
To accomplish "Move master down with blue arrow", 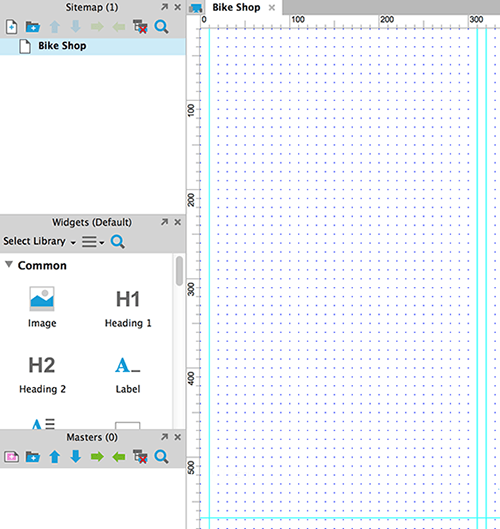I will click(76, 457).
